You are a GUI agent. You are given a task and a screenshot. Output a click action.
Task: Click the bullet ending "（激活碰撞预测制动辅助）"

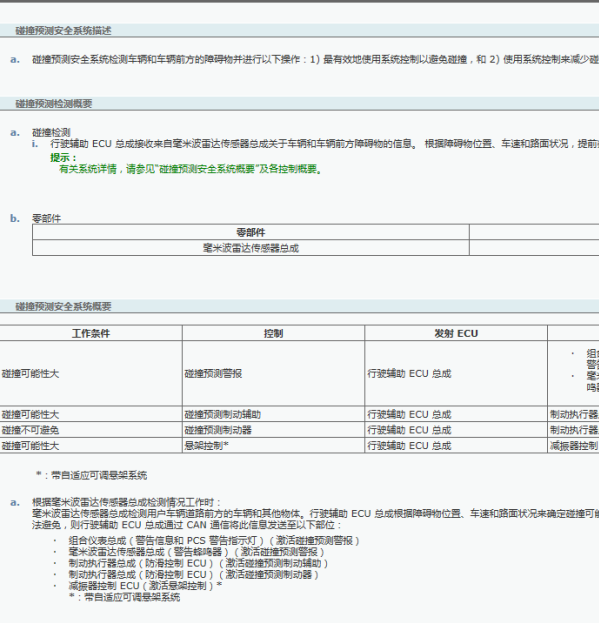198,563
